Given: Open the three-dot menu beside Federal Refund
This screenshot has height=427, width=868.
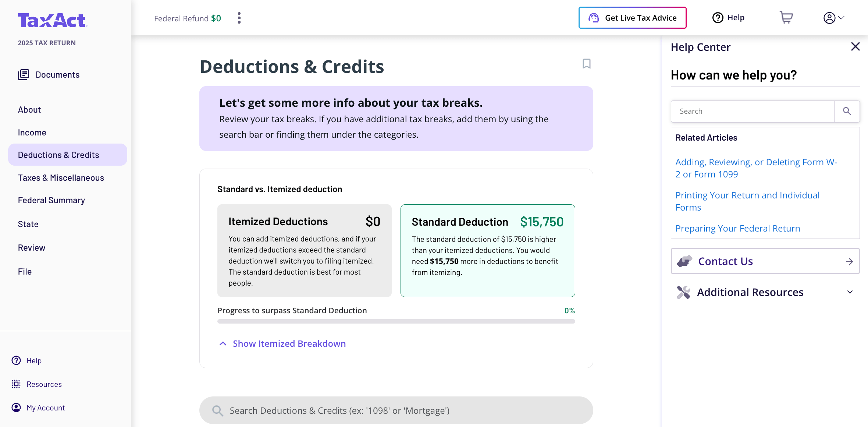Looking at the screenshot, I should (x=239, y=18).
